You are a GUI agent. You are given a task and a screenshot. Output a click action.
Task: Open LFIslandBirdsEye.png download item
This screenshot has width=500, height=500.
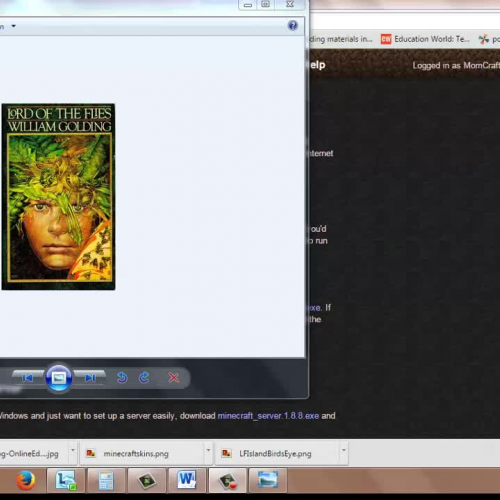(x=277, y=453)
